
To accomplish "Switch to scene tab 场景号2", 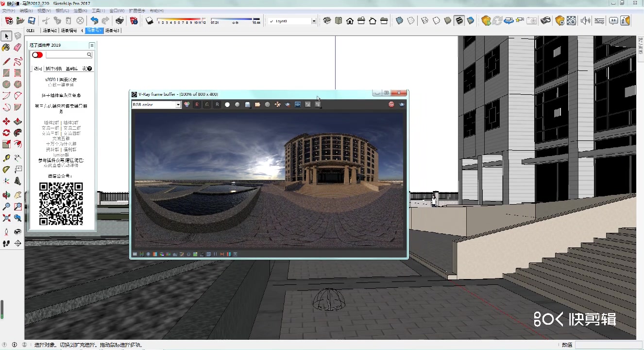I will coord(50,31).
